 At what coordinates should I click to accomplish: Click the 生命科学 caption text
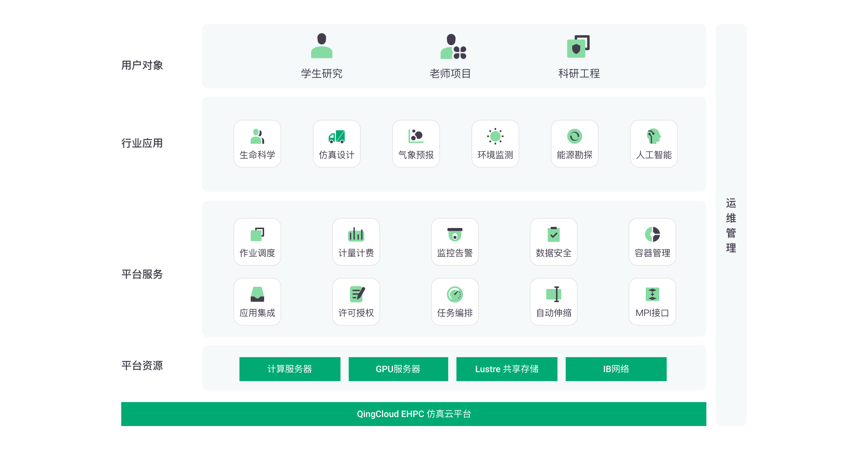(x=257, y=155)
